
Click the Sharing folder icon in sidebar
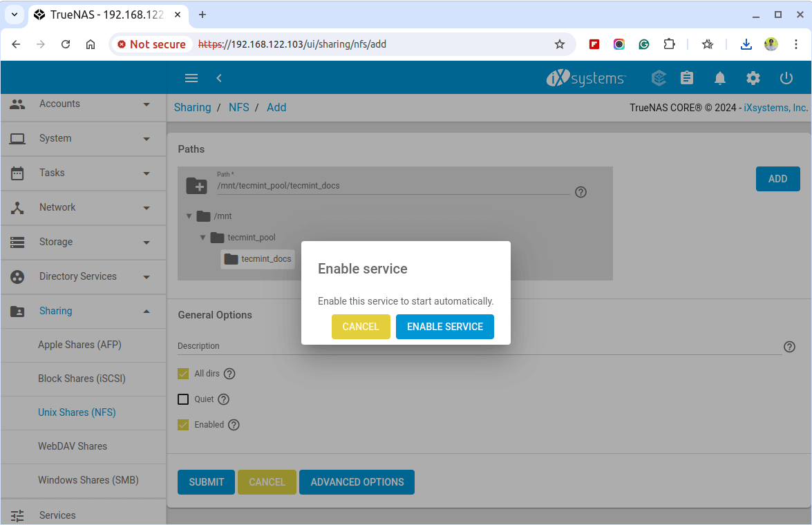coord(17,311)
